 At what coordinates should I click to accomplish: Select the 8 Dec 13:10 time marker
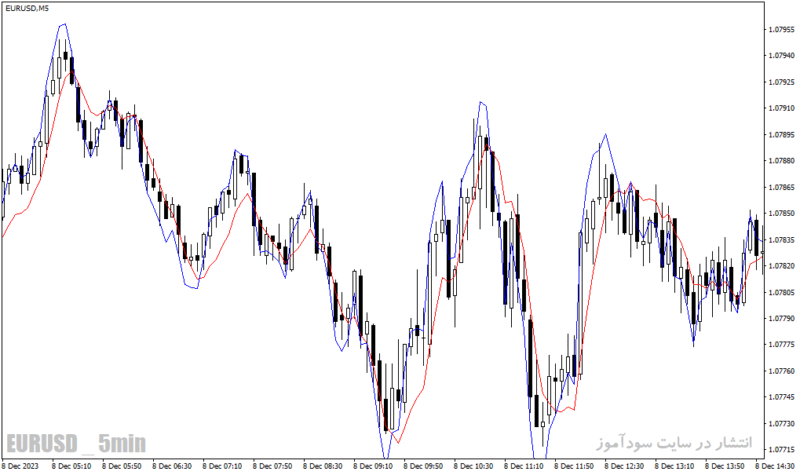[x=674, y=466]
